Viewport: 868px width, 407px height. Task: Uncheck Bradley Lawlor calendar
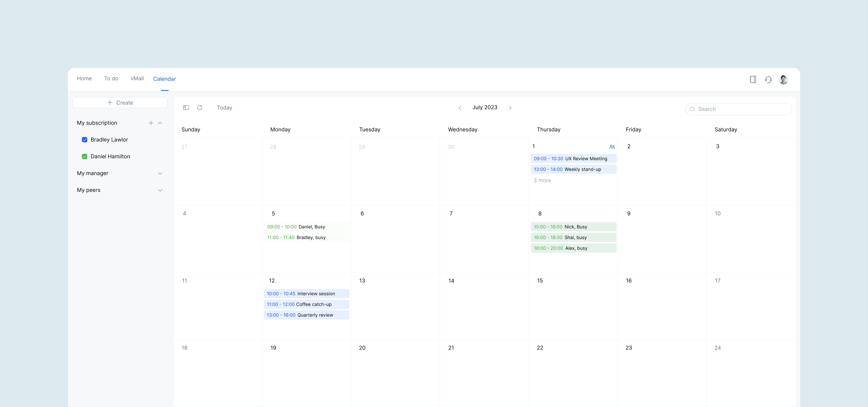[x=85, y=140]
